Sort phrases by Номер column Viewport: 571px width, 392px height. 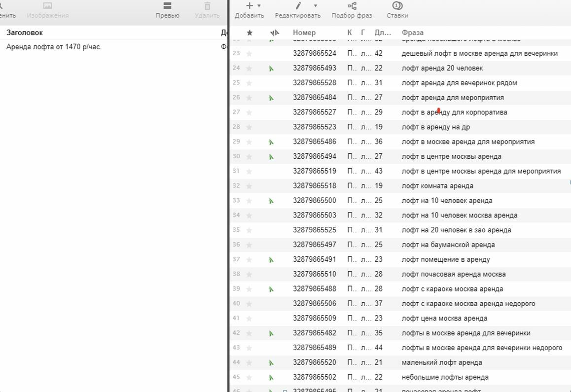304,33
